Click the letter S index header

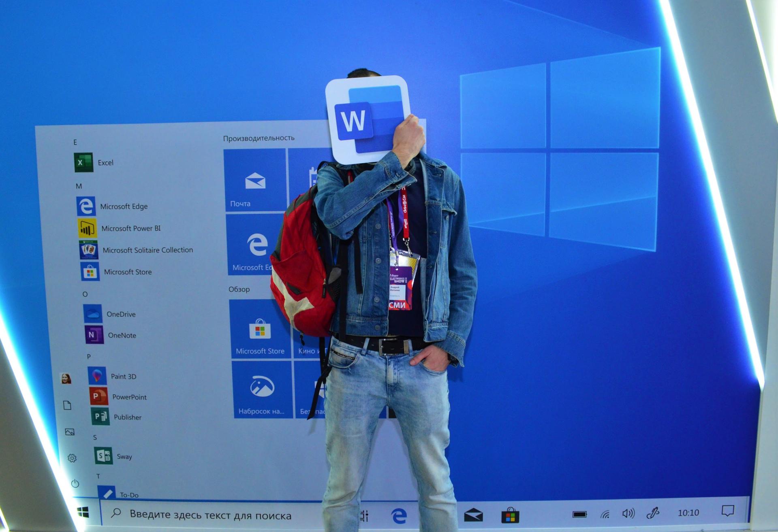(x=95, y=437)
